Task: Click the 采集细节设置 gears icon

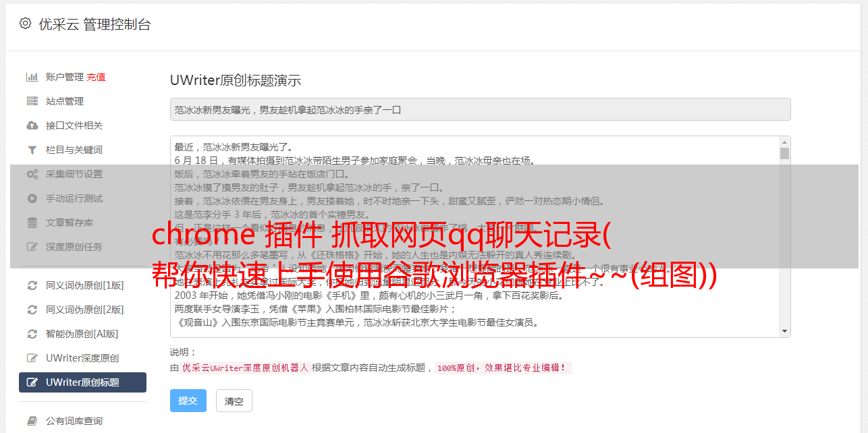Action: click(32, 174)
